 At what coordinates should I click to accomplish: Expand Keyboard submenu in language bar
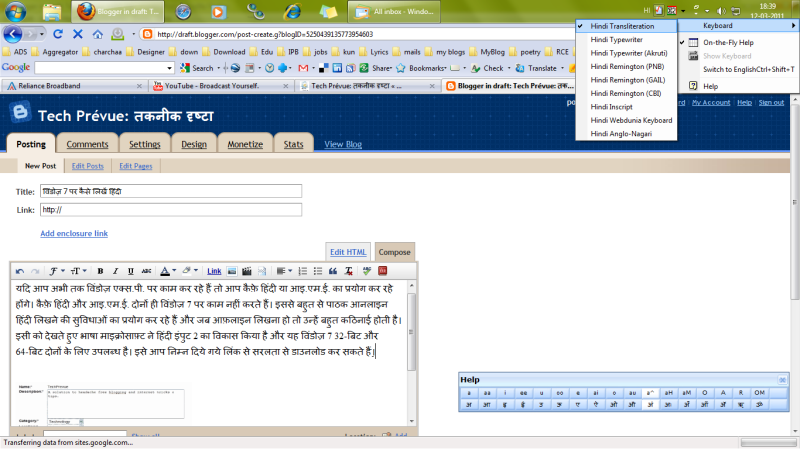[738, 26]
